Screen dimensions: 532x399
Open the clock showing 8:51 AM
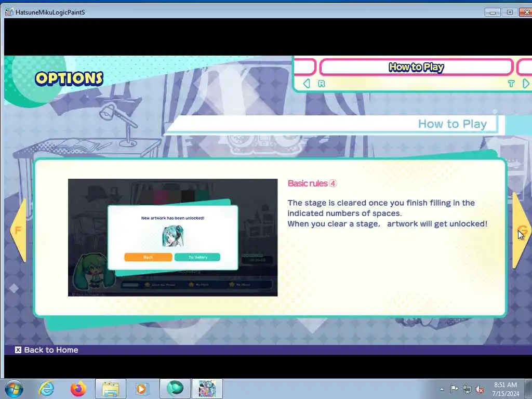click(506, 389)
